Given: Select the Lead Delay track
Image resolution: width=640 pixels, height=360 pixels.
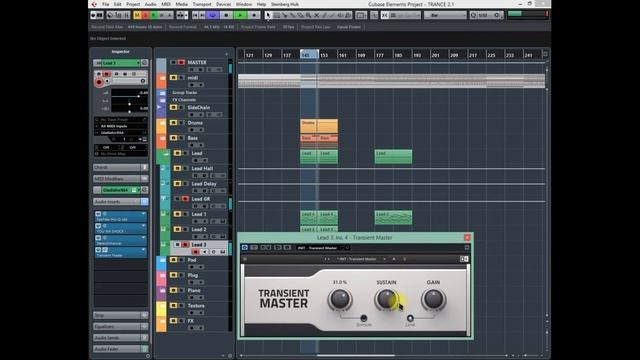Looking at the screenshot, I should (x=204, y=184).
